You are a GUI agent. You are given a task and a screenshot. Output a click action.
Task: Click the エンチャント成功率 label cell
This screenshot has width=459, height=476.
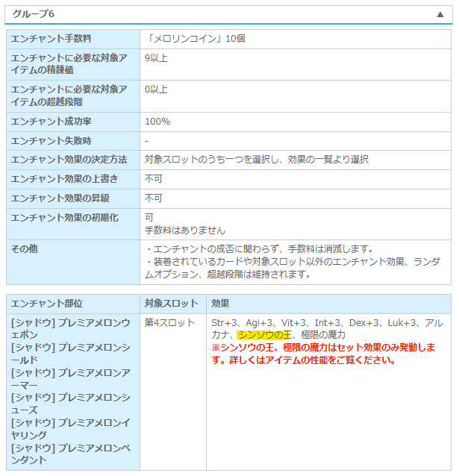click(x=73, y=122)
